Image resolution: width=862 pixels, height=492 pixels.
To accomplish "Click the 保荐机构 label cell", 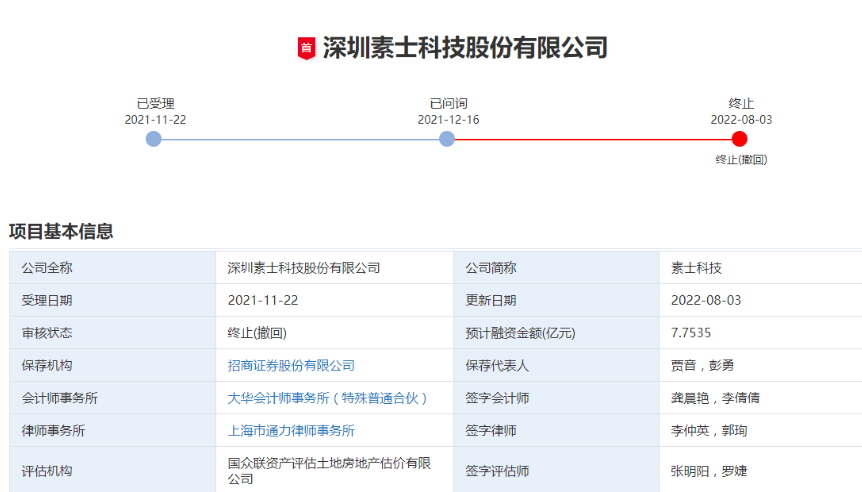I will point(113,365).
